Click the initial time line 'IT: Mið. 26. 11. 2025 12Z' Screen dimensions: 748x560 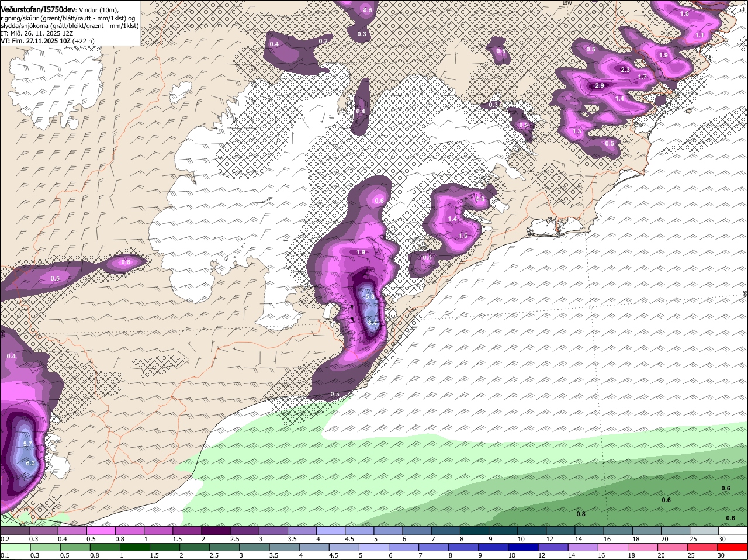(x=37, y=34)
